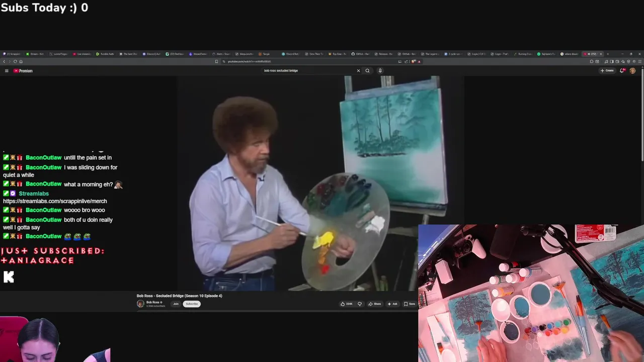
Task: Open the browser main menu icon
Action: [639, 61]
